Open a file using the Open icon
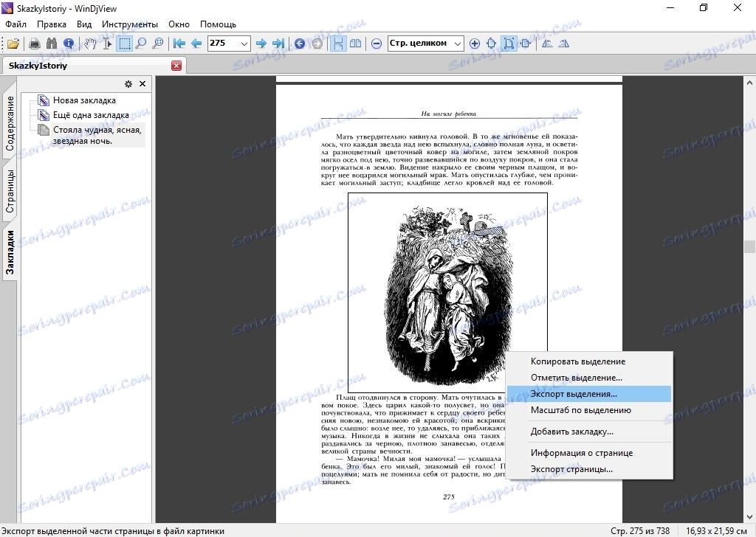The width and height of the screenshot is (756, 537). [x=15, y=44]
